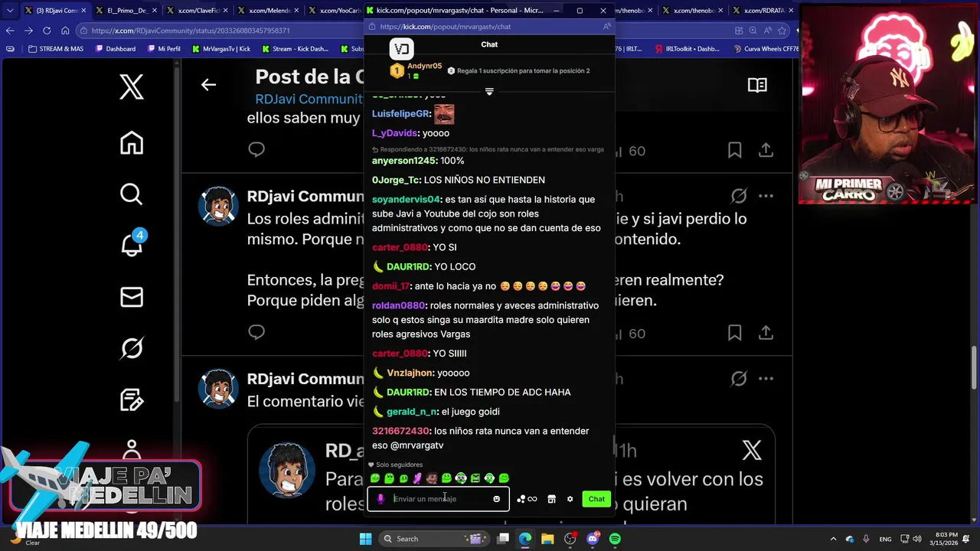
Task: Reply to the first post via comment icon
Action: [x=256, y=150]
